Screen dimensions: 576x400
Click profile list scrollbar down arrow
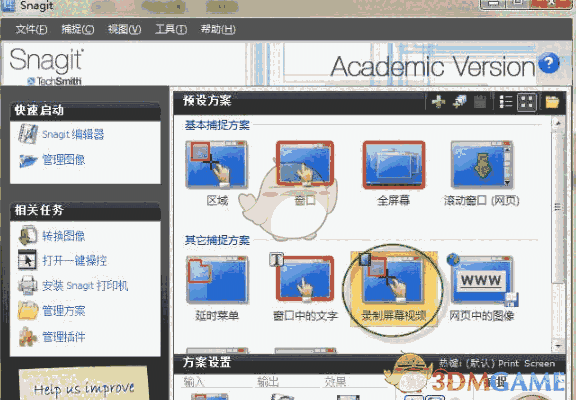point(558,346)
